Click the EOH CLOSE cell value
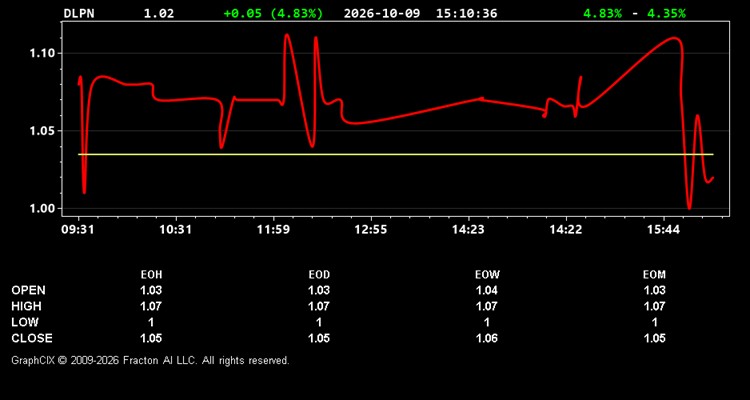This screenshot has width=750, height=400. [151, 338]
